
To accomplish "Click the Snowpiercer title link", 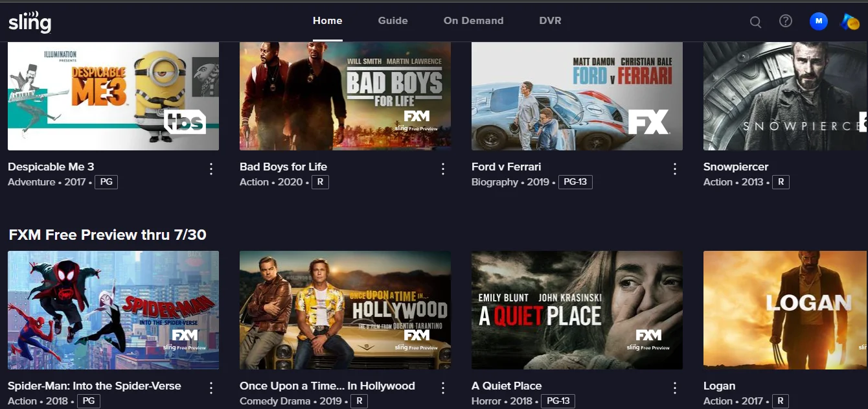I will click(736, 167).
